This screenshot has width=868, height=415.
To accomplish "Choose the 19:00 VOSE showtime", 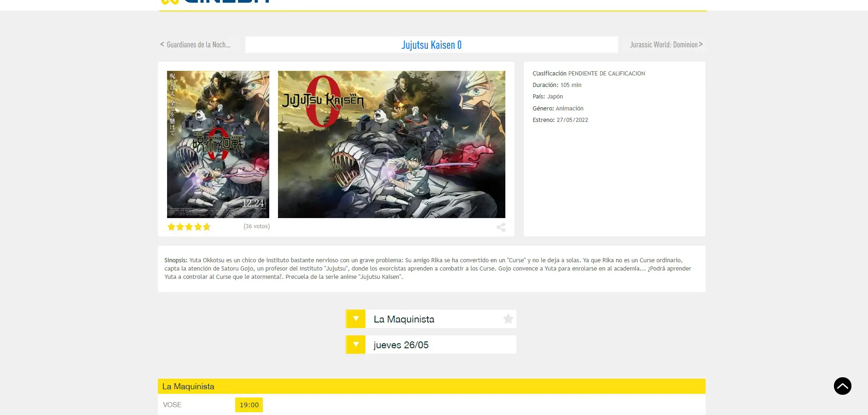I will tap(249, 405).
